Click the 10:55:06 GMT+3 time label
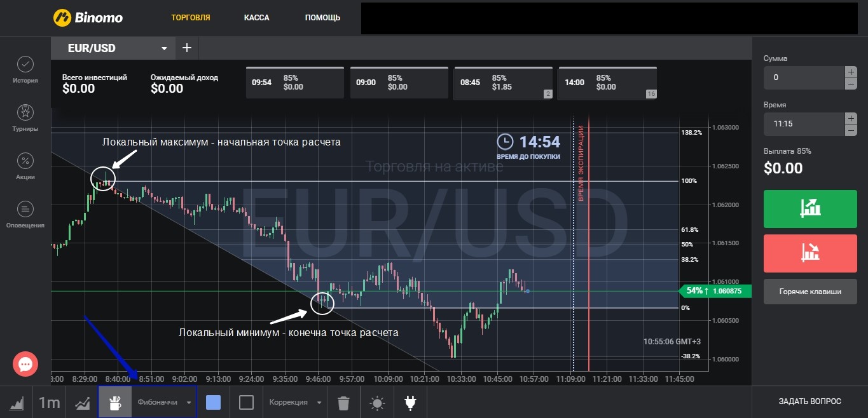The image size is (868, 418). pos(672,342)
